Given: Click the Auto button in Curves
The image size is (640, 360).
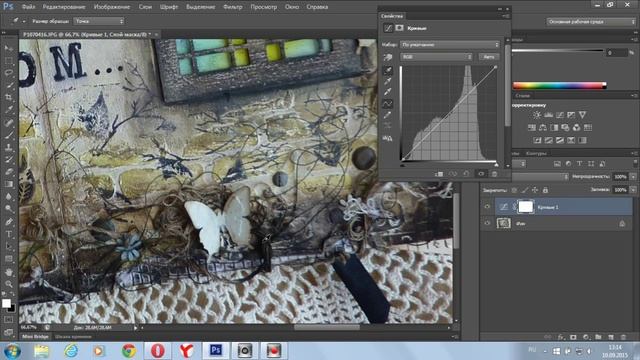Looking at the screenshot, I should [489, 57].
